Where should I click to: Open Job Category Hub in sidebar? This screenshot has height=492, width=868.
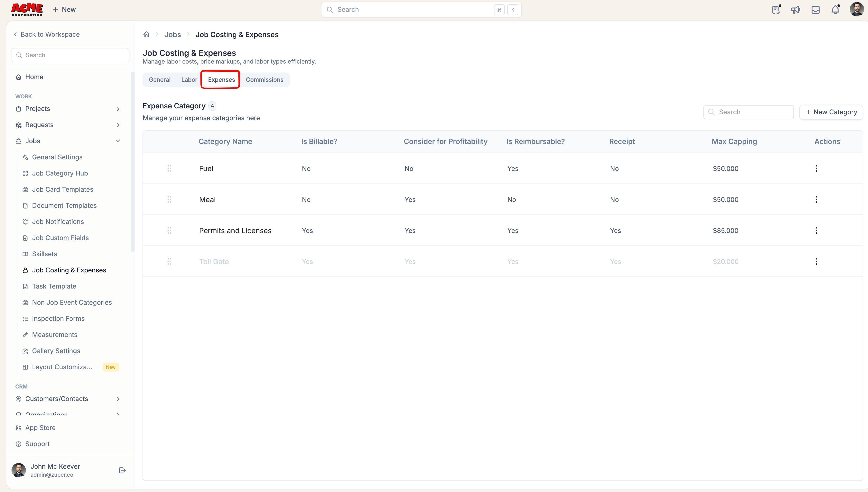[x=60, y=173]
